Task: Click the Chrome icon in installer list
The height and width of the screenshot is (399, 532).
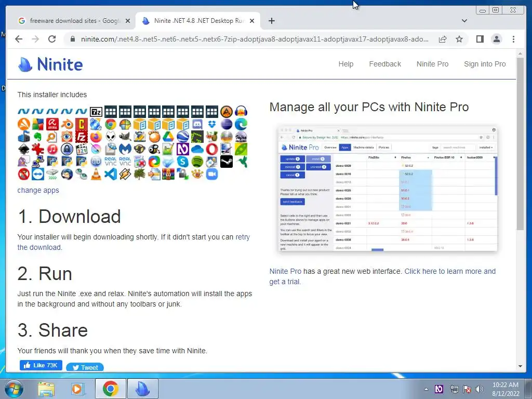Action: [110, 124]
